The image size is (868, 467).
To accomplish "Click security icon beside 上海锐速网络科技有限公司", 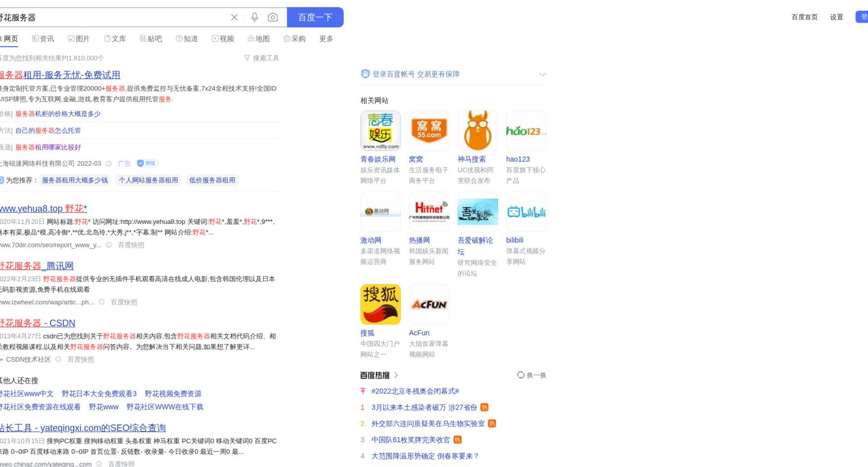I will pos(108,163).
